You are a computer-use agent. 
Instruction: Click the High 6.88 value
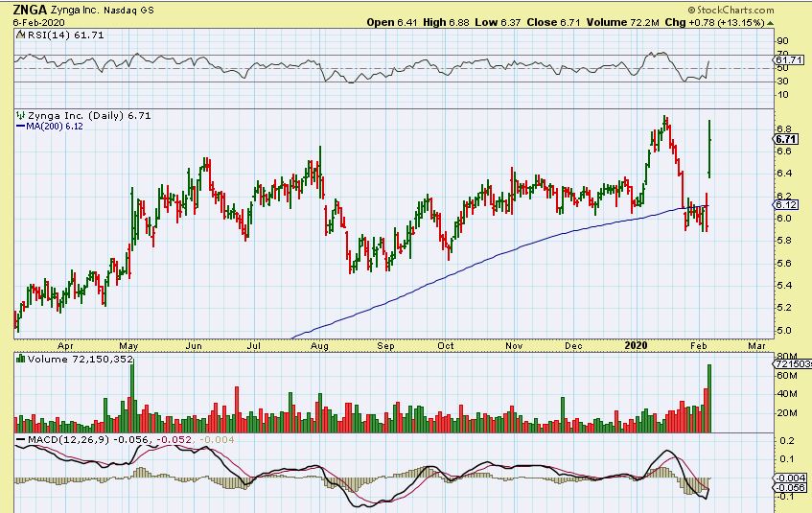click(446, 22)
